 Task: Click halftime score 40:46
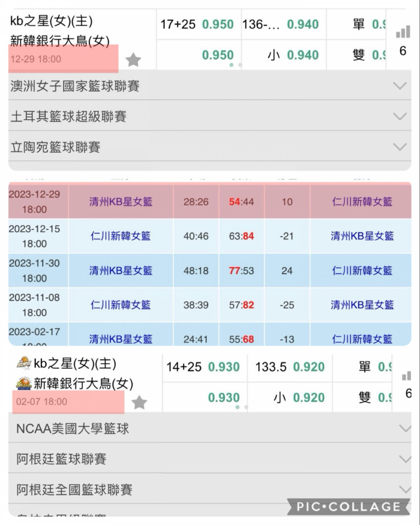point(196,236)
